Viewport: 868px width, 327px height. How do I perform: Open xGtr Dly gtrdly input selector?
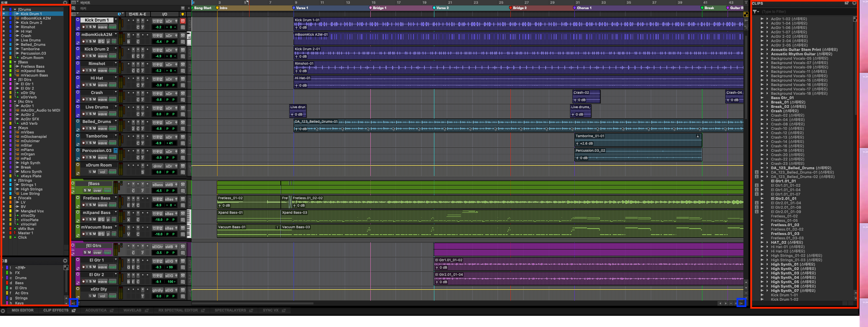click(x=157, y=291)
